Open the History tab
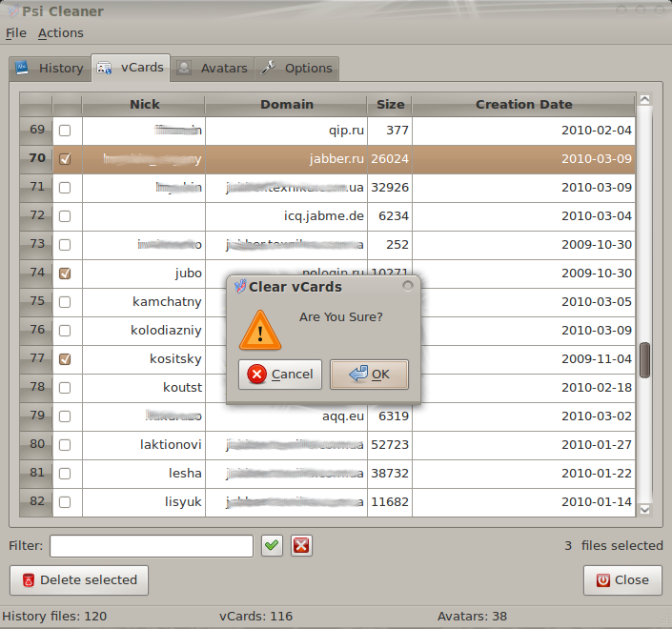Viewport: 672px width, 629px height. tap(50, 68)
